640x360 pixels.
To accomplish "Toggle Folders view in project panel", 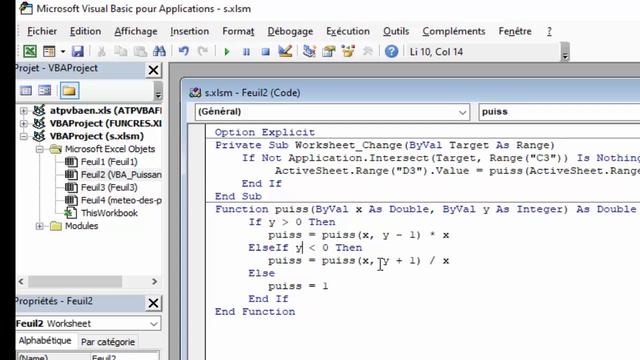I will point(69,91).
